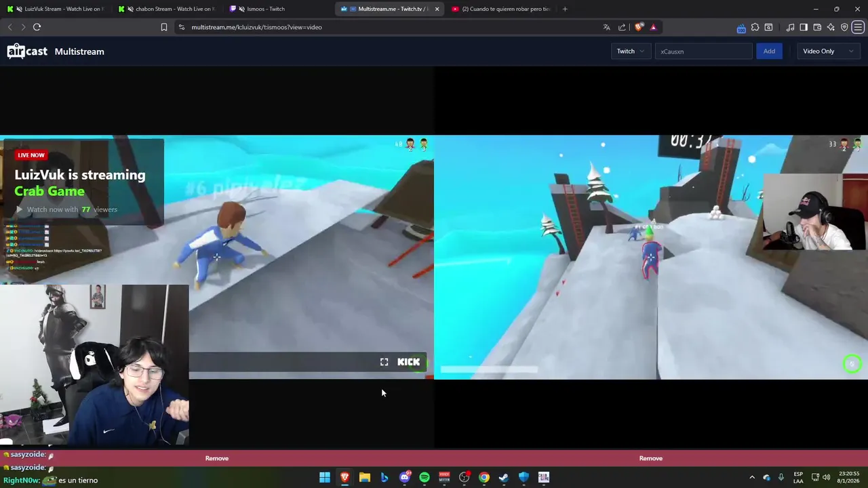
Task: Open File Explorer from the taskbar
Action: click(x=365, y=477)
